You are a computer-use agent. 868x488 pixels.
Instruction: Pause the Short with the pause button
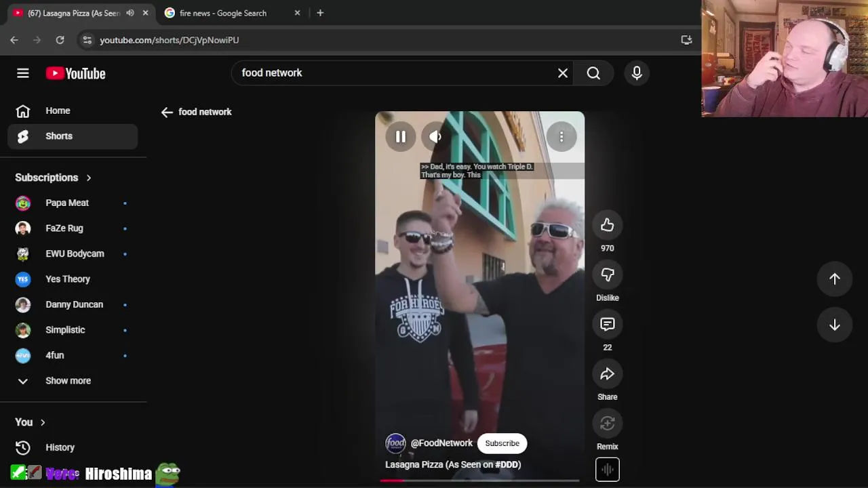pyautogui.click(x=401, y=137)
